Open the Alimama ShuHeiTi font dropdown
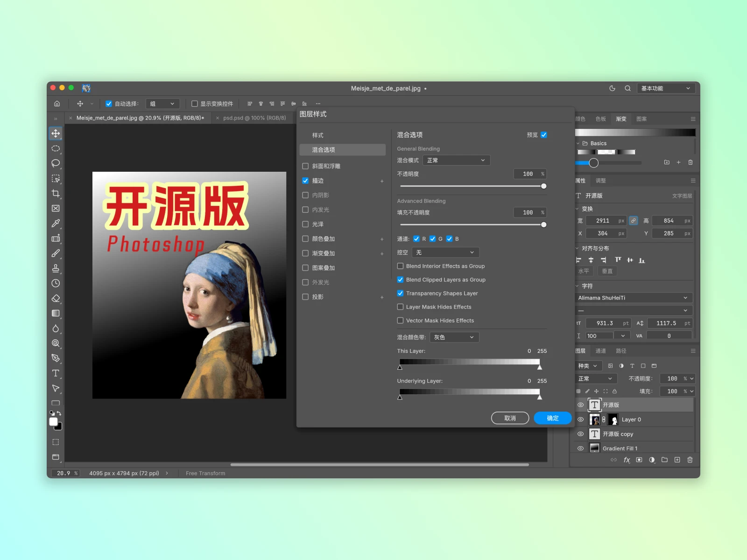 click(634, 298)
